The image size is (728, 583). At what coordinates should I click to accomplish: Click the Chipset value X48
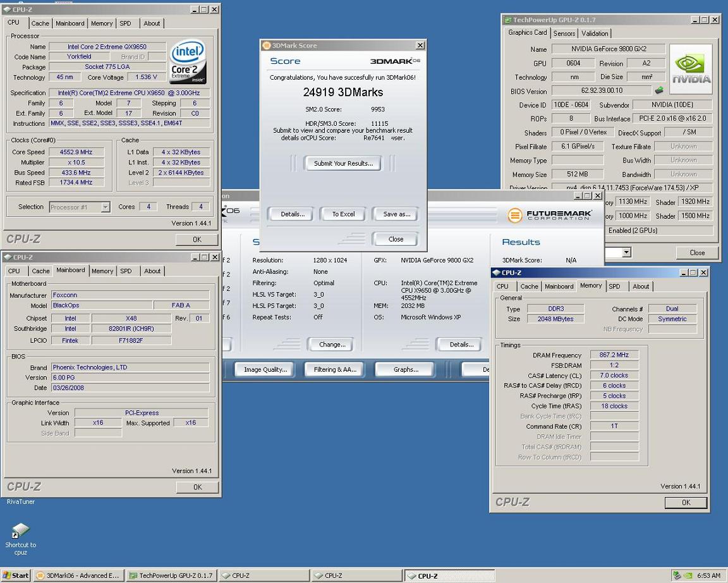click(131, 318)
